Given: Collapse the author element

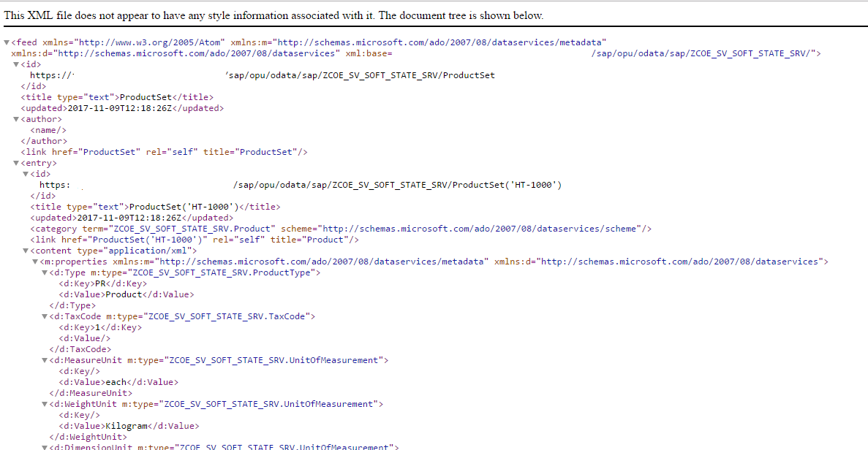Looking at the screenshot, I should 15,118.
